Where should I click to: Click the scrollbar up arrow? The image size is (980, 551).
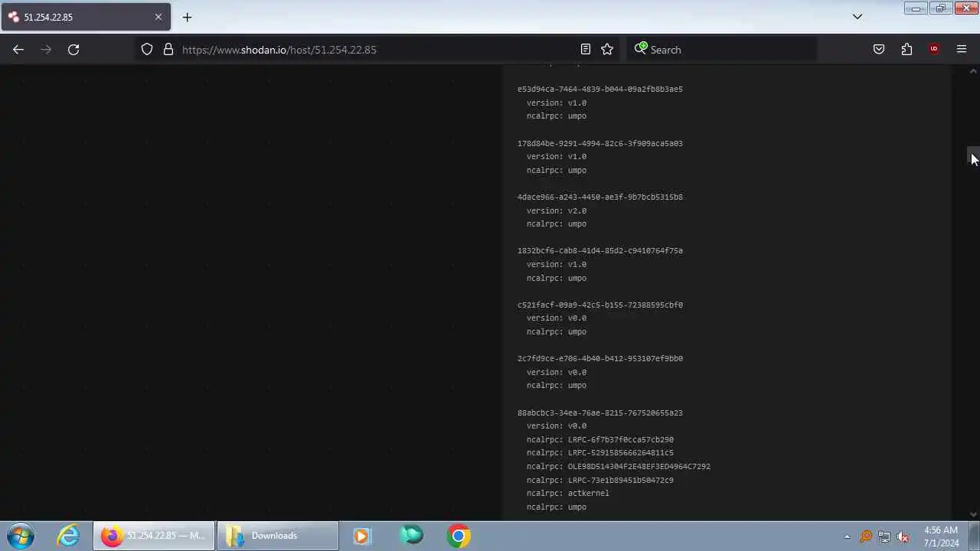[973, 71]
